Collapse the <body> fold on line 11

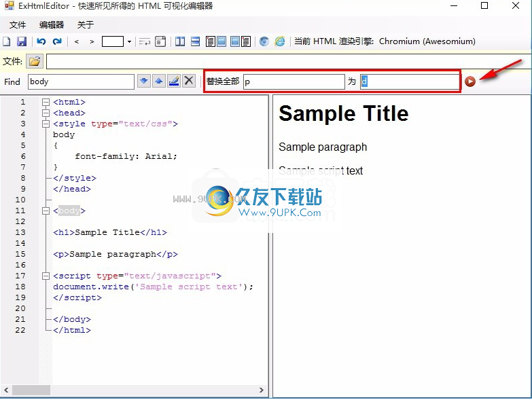click(46, 211)
